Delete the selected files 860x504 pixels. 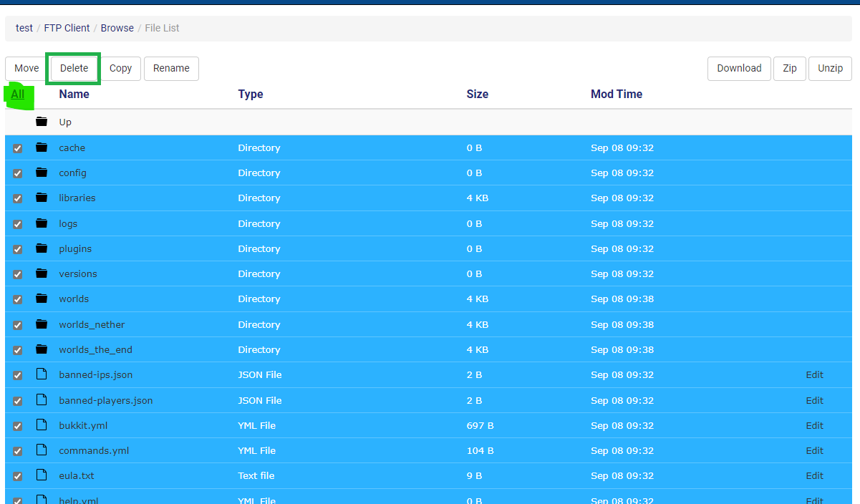click(x=74, y=69)
